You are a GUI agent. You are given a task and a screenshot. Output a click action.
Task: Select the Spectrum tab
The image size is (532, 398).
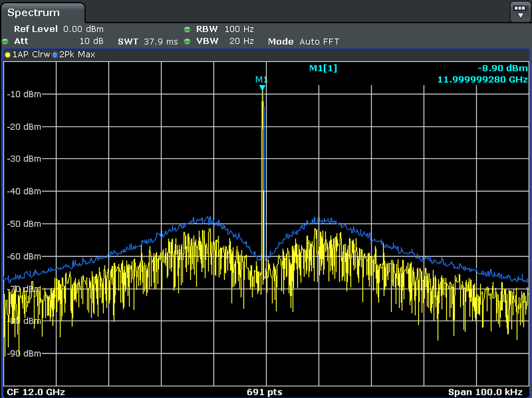(x=34, y=13)
